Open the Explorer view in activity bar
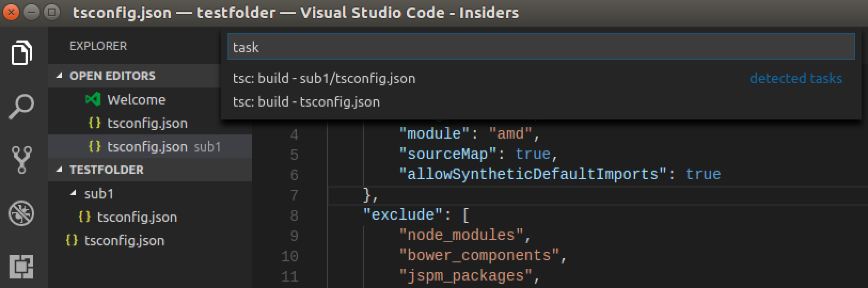Screen dimensions: 868x288 tap(21, 53)
